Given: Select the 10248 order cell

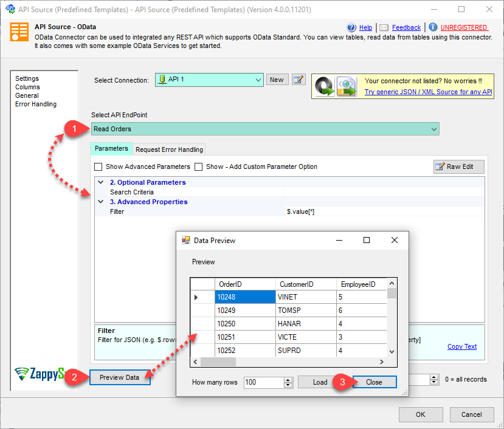Looking at the screenshot, I should pos(245,297).
